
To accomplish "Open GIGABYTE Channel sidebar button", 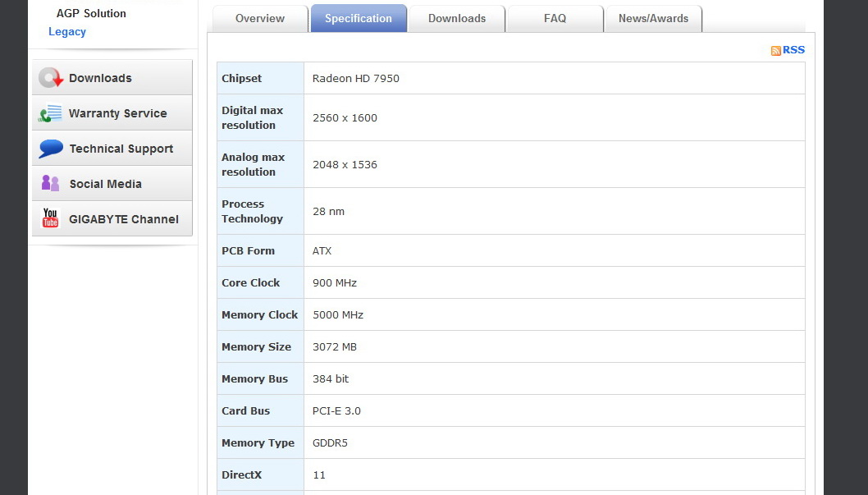I will (x=112, y=218).
